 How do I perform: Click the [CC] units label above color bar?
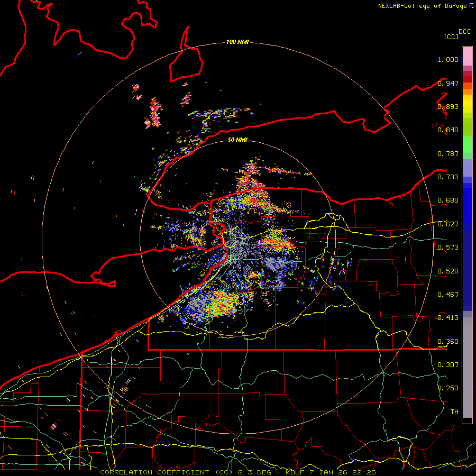(x=452, y=36)
